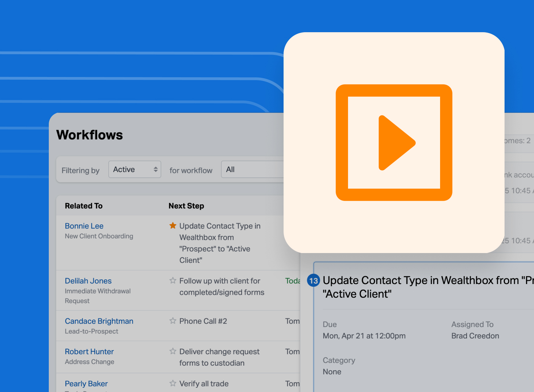Select assignee Brad Creedon in step details

(475, 336)
